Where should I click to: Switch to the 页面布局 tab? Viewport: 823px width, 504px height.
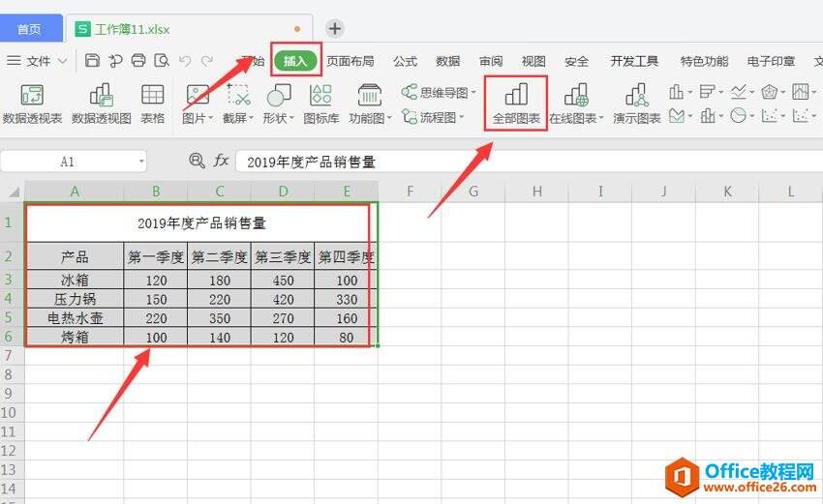point(351,61)
